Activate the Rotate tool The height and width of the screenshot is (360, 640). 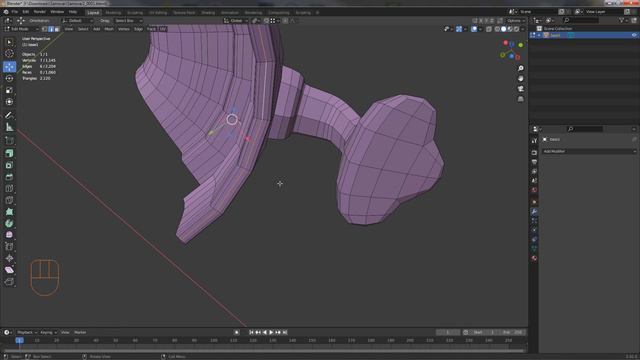click(9, 78)
